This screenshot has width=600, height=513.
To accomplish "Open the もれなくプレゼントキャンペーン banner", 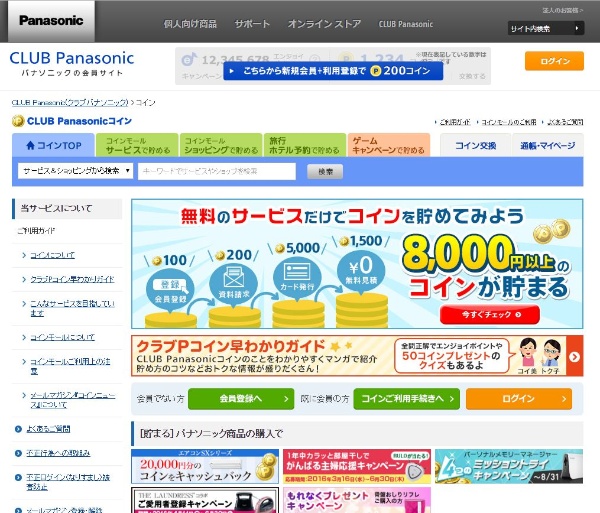I will pos(357,500).
